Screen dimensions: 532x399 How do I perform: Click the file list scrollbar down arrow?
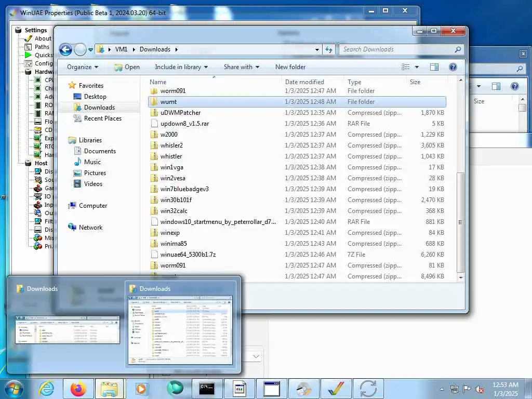(460, 277)
